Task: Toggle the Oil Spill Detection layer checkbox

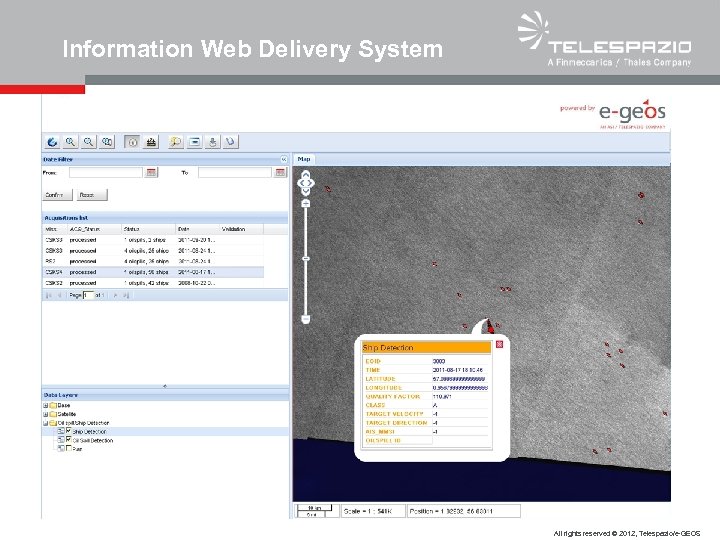Action: pyautogui.click(x=69, y=440)
